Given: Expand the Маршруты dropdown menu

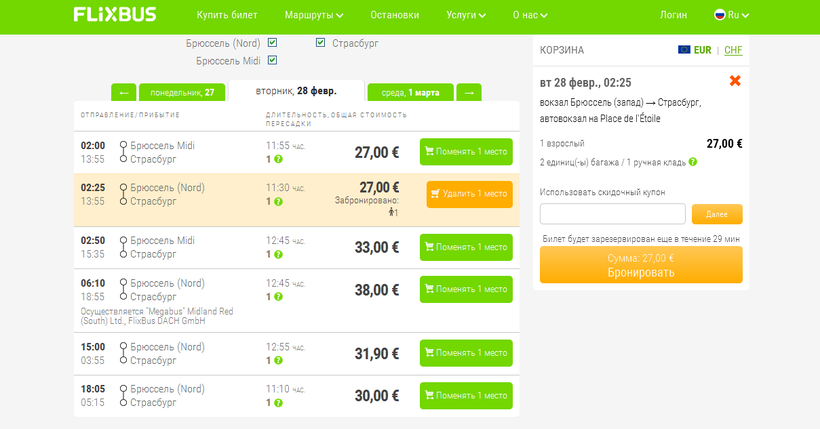Looking at the screenshot, I should [314, 15].
